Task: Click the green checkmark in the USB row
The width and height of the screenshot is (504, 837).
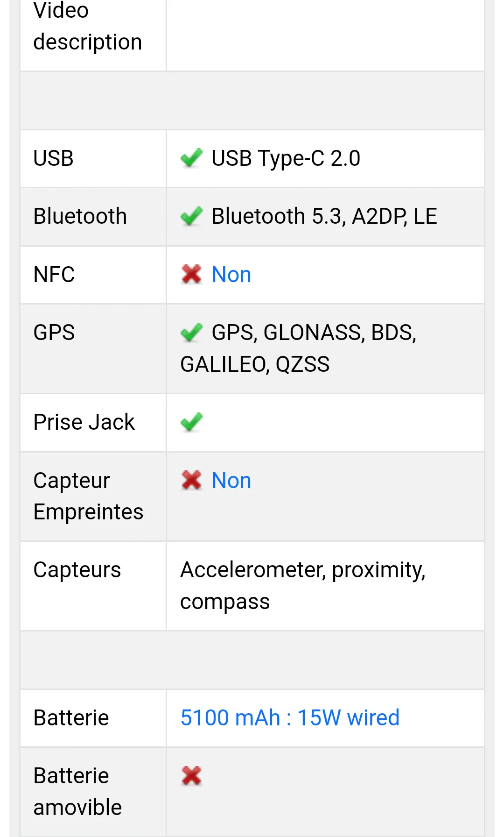Action: pos(191,158)
